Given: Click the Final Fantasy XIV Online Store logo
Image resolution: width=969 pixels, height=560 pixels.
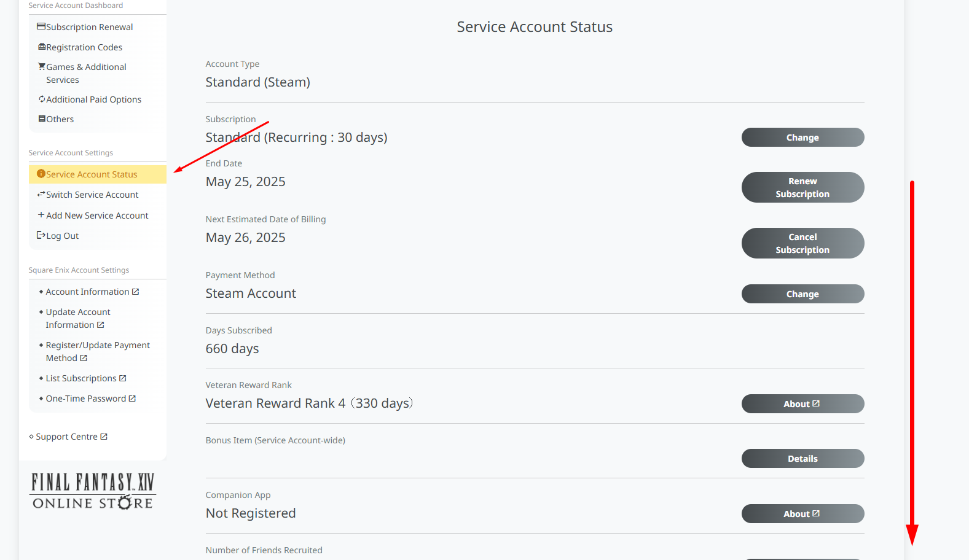Looking at the screenshot, I should point(93,491).
